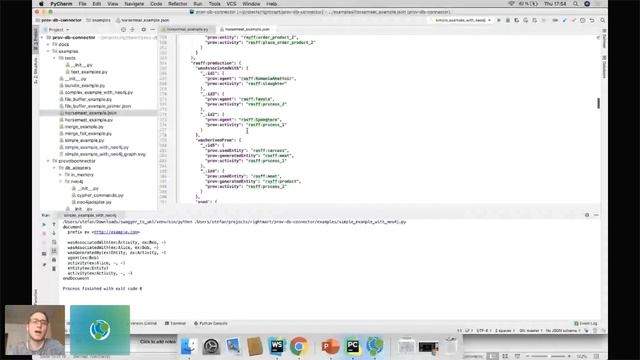Collapse the db_adapters folder
Image resolution: width=640 pixels, height=360 pixels.
pyautogui.click(x=55, y=168)
